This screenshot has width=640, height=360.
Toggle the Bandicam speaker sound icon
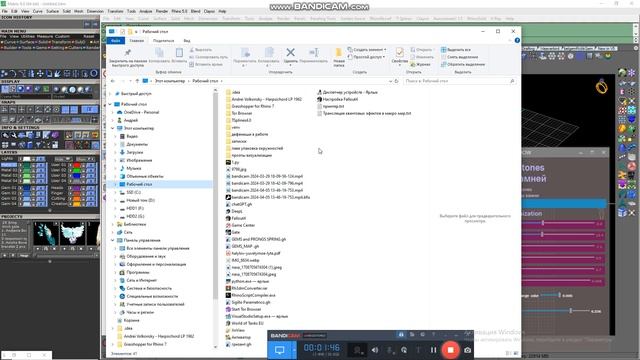tap(375, 350)
